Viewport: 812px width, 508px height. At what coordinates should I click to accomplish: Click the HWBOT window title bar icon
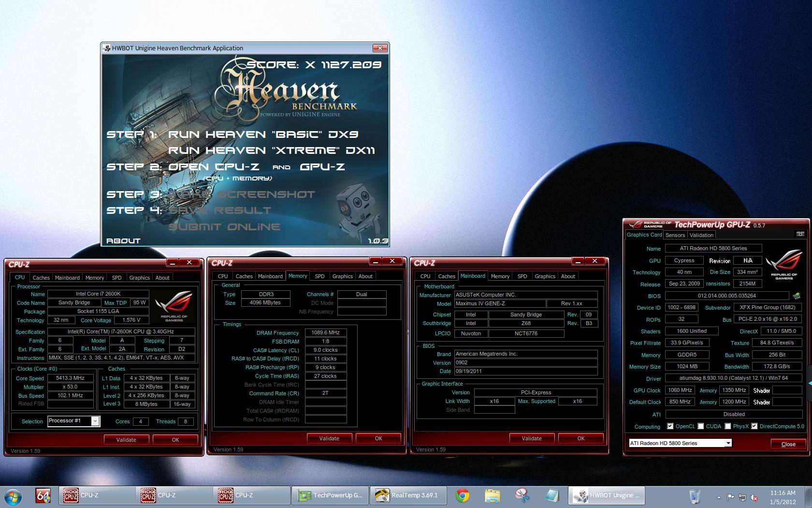coord(107,48)
